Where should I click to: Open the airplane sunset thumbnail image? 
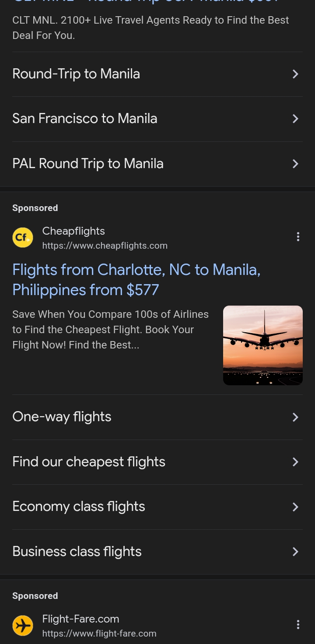point(262,345)
